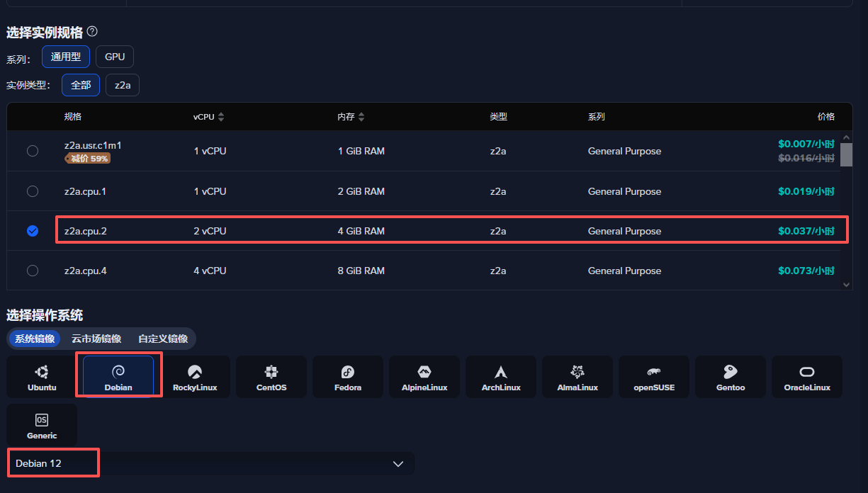This screenshot has height=493, width=868.
Task: Select the Fedora OS icon
Action: click(x=348, y=377)
